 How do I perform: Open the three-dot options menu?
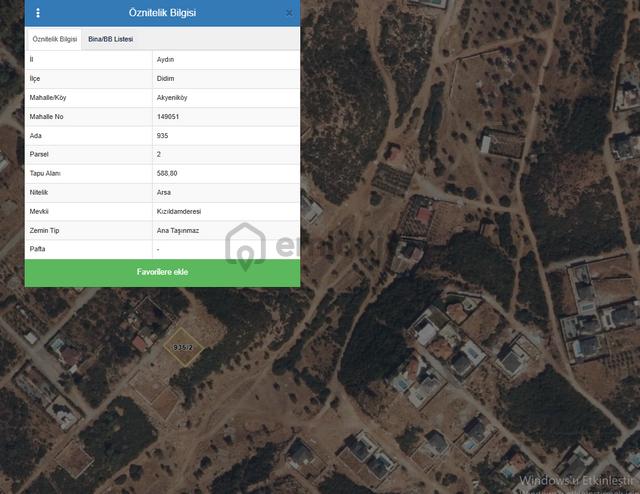click(38, 13)
